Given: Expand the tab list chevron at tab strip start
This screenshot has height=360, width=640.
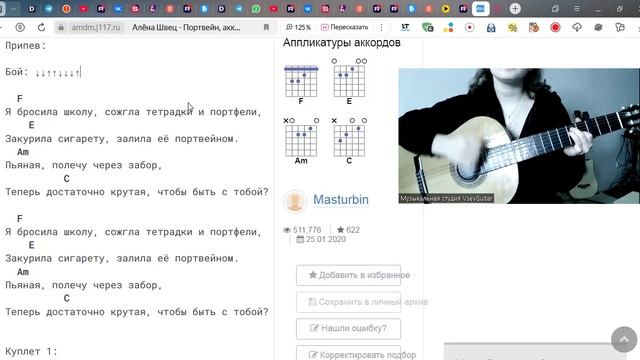Looking at the screenshot, I should [13, 9].
